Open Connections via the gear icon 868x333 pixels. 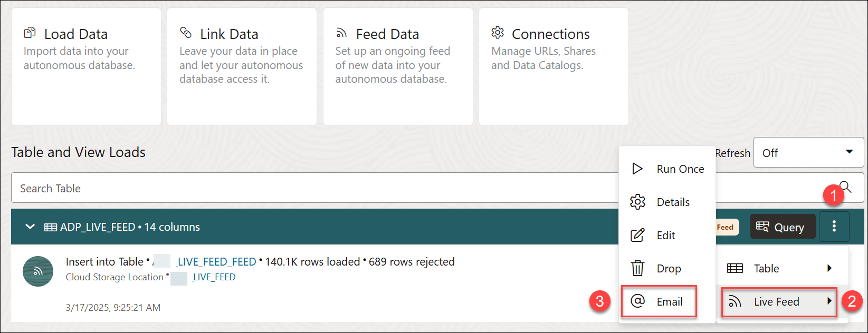[497, 33]
